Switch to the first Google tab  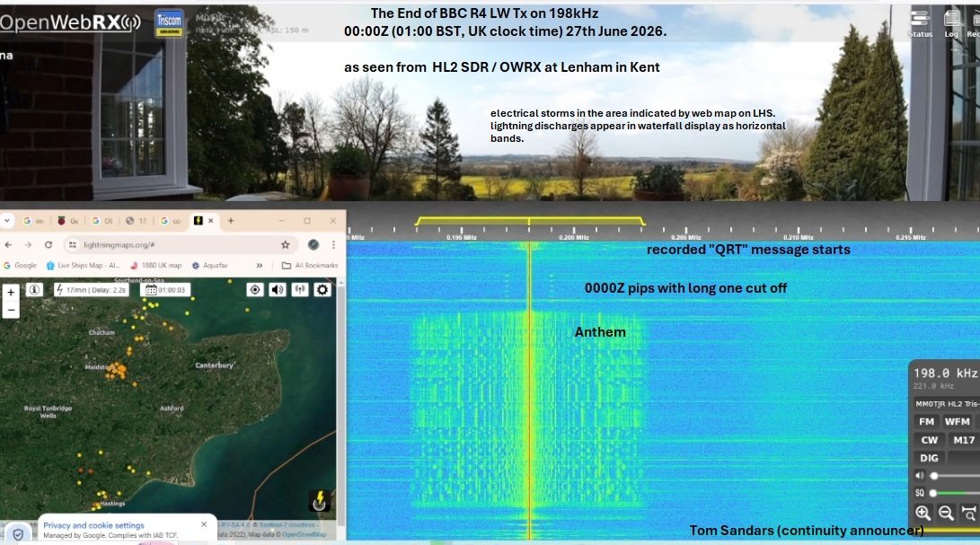click(34, 221)
